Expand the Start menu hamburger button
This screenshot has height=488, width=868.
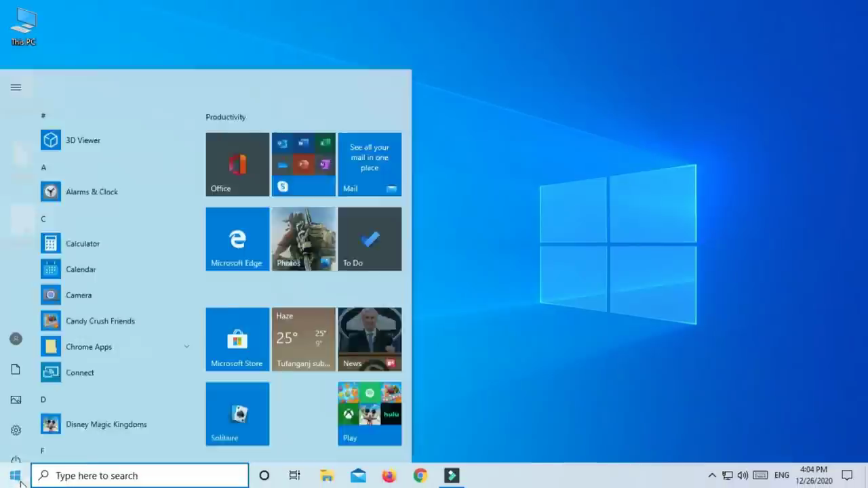coord(16,87)
